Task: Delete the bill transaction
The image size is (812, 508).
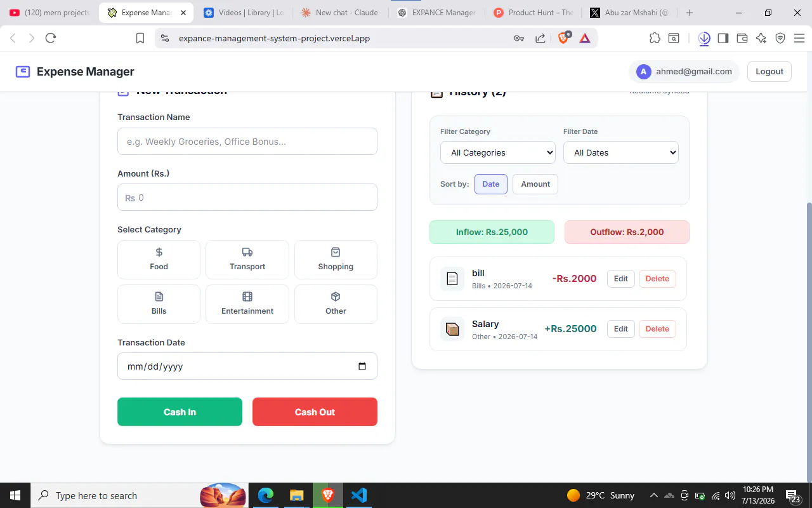Action: pyautogui.click(x=657, y=279)
